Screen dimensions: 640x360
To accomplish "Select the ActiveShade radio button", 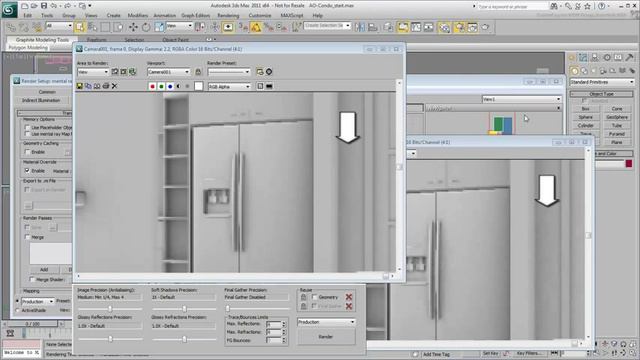I will click(18, 310).
